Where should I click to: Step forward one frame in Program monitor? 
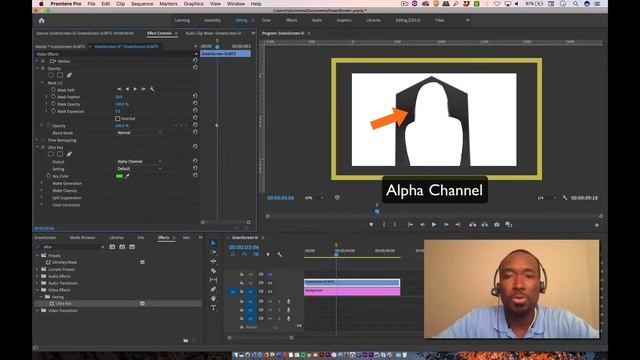point(446,224)
